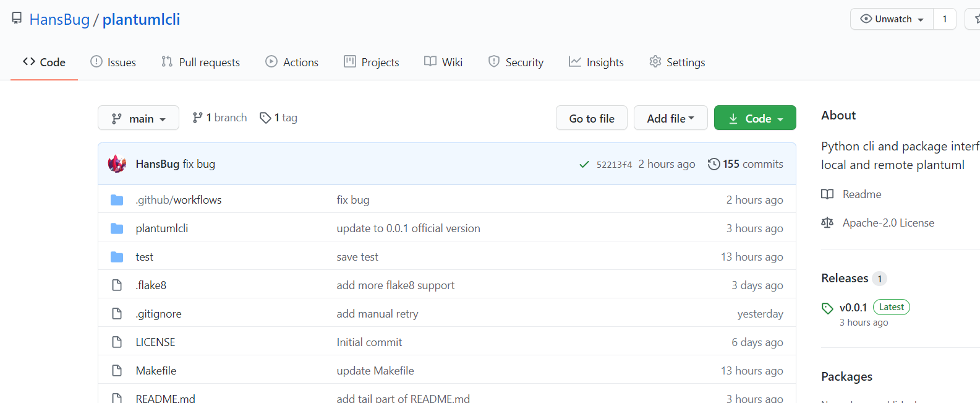Open the Makefile file
The height and width of the screenshot is (403, 980).
tap(156, 371)
